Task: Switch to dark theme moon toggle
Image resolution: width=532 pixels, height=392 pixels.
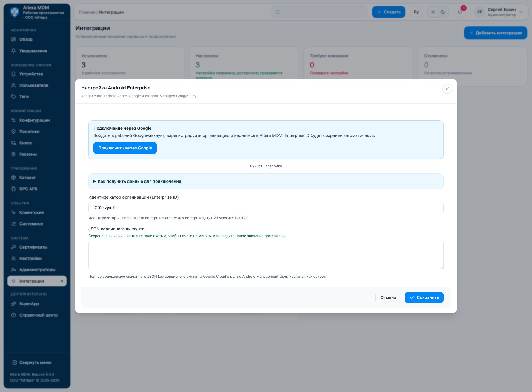Action: [x=443, y=12]
